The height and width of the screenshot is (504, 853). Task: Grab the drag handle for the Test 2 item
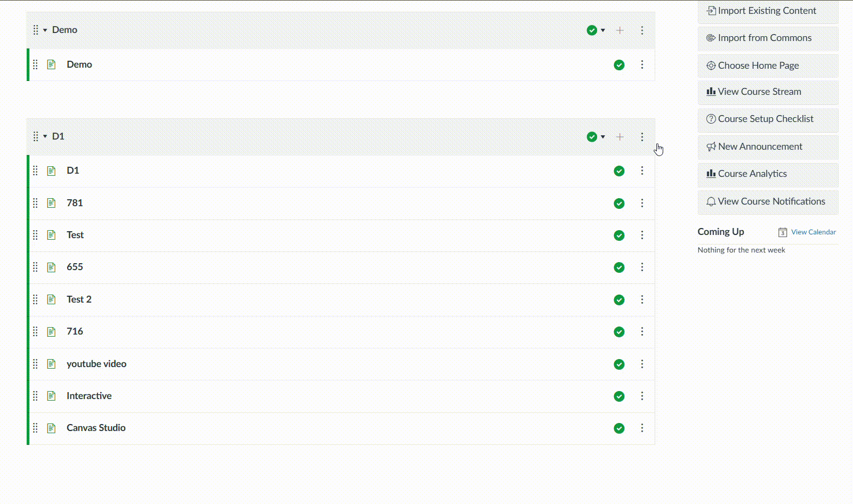point(35,299)
